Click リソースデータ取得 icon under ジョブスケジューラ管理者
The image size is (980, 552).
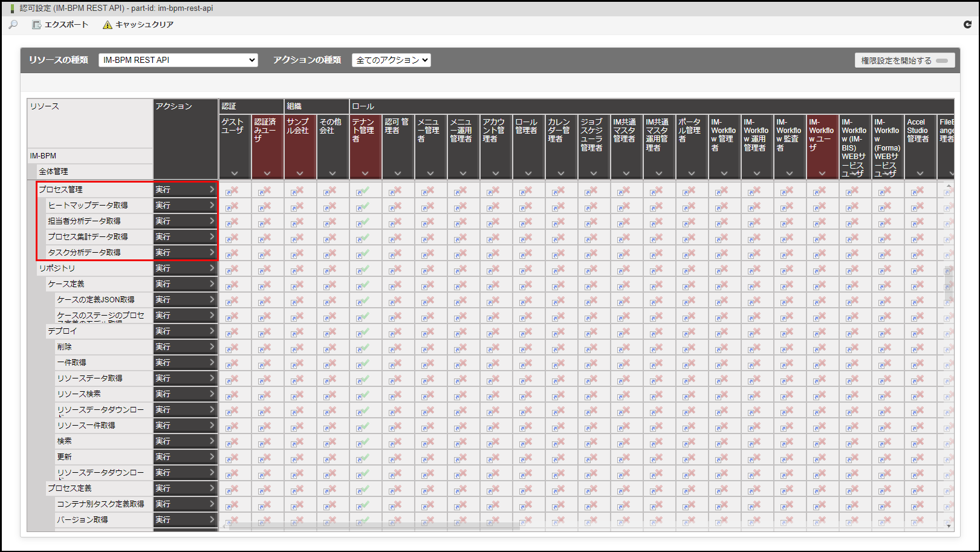[x=591, y=379]
